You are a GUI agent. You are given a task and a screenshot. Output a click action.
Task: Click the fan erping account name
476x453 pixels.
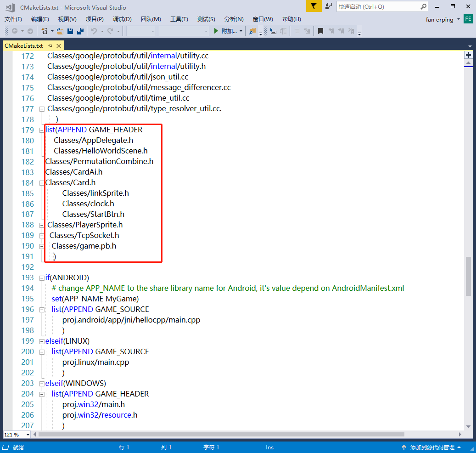point(441,19)
